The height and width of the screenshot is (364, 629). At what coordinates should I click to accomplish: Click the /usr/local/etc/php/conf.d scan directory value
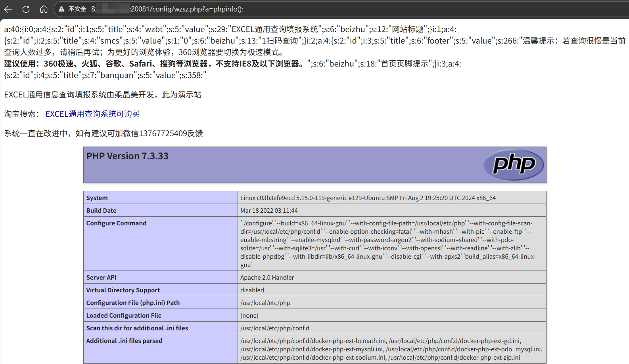274,328
